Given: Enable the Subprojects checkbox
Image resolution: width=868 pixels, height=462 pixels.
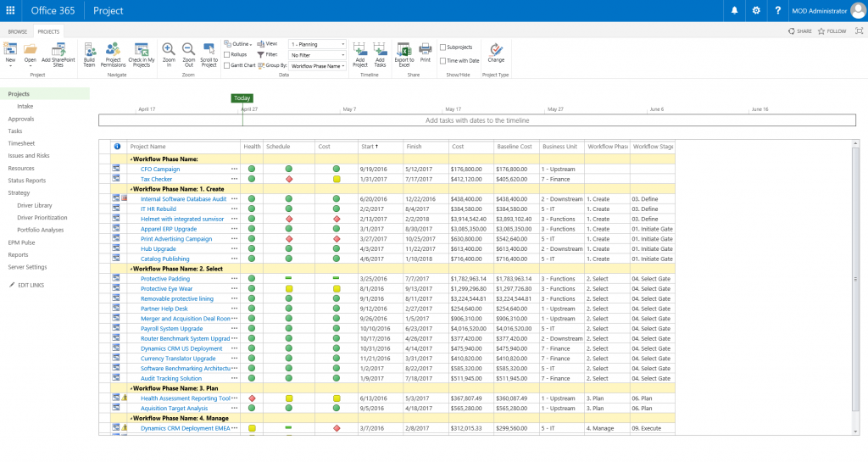Looking at the screenshot, I should pyautogui.click(x=442, y=47).
